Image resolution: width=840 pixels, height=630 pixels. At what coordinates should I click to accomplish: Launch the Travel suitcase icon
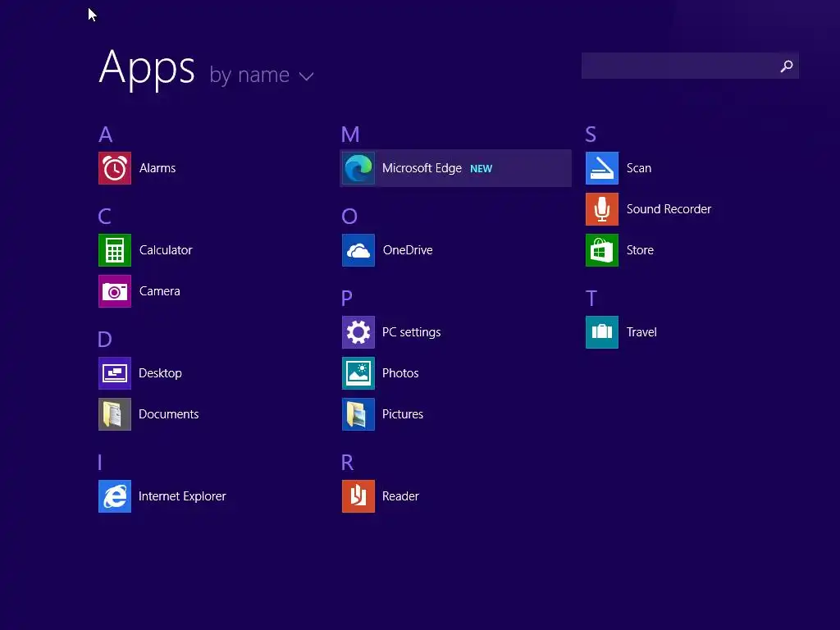tap(602, 332)
